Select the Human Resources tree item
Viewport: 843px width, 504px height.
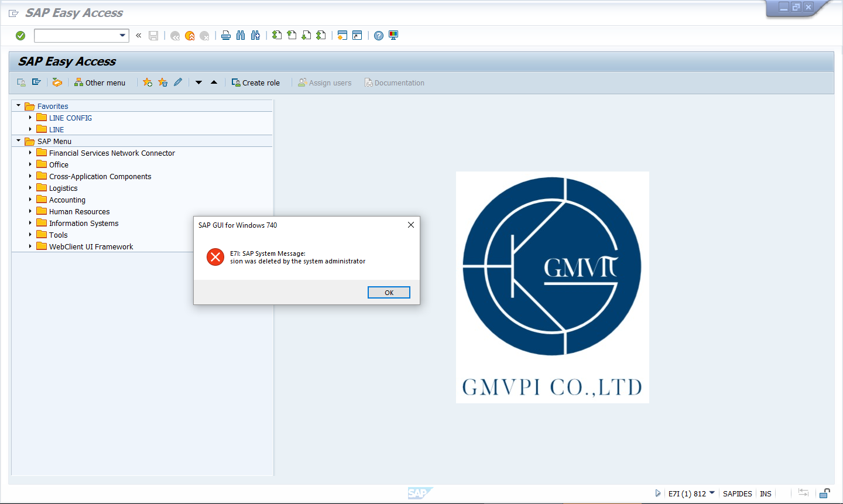[80, 212]
